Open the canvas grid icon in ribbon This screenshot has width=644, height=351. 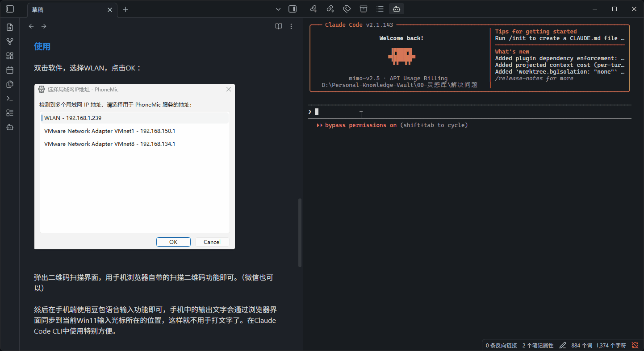(10, 56)
